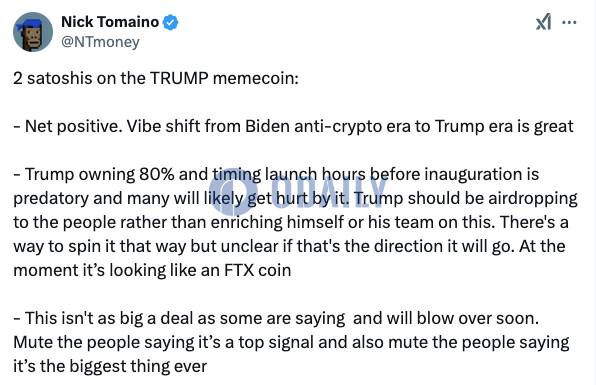Click the blue verified badge
596x385 pixels.
[x=170, y=22]
